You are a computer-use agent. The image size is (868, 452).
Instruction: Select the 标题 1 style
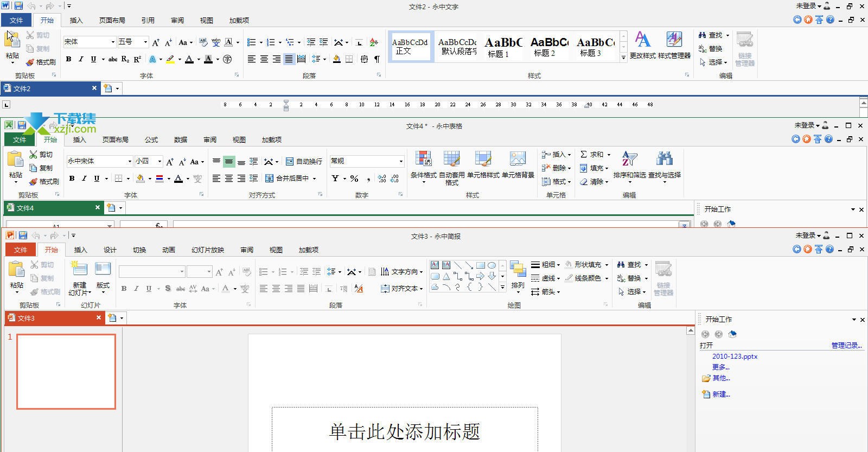pyautogui.click(x=503, y=47)
